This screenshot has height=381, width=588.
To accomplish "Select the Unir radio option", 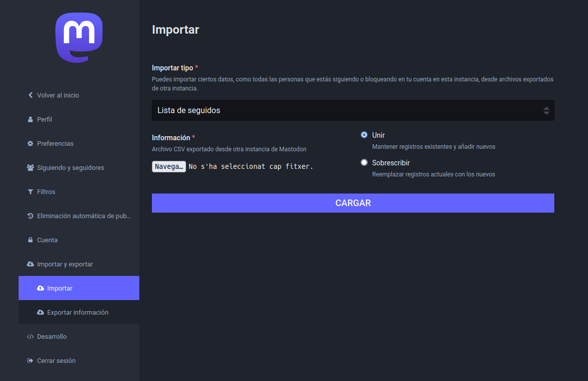I will tap(364, 135).
